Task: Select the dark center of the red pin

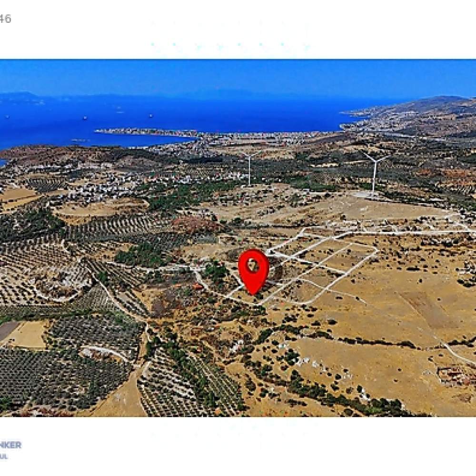Action: pyautogui.click(x=253, y=266)
